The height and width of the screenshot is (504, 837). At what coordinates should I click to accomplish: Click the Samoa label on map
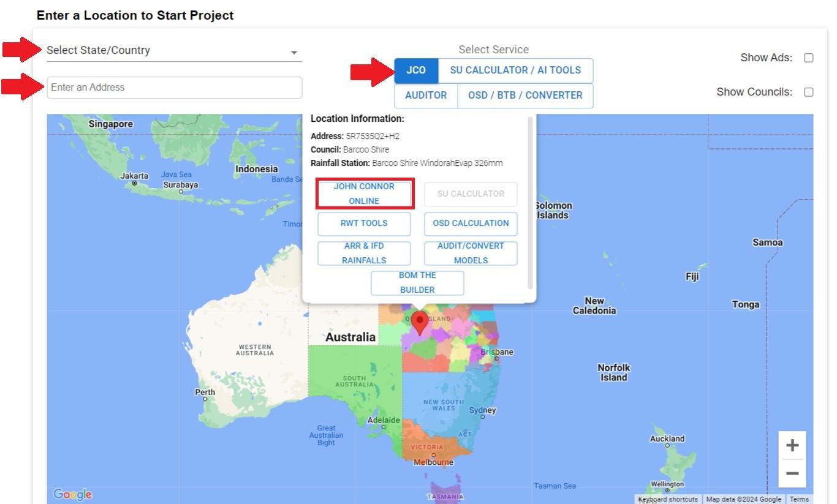click(x=768, y=243)
